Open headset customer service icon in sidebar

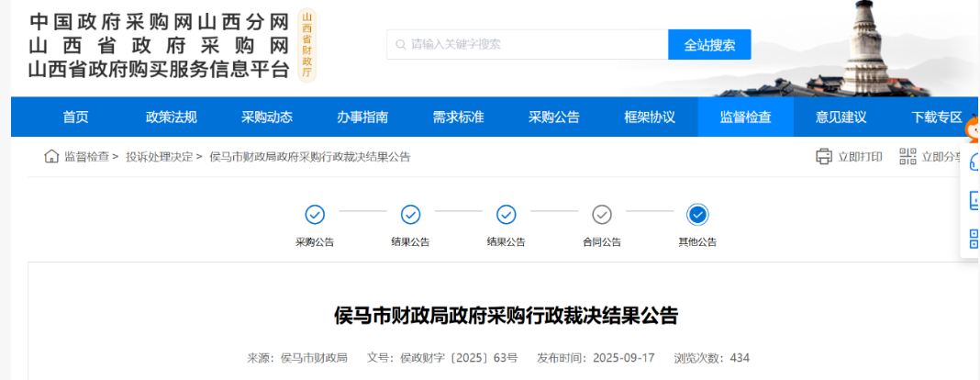click(974, 162)
